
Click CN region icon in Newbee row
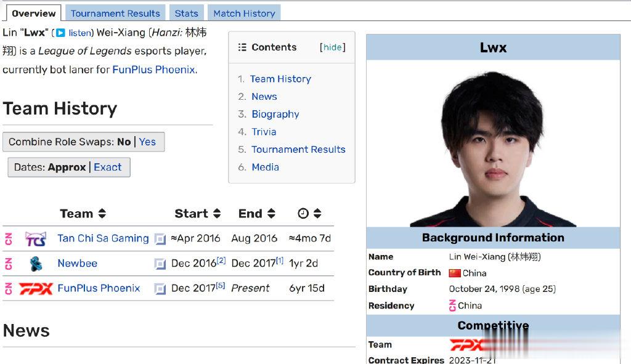point(9,264)
